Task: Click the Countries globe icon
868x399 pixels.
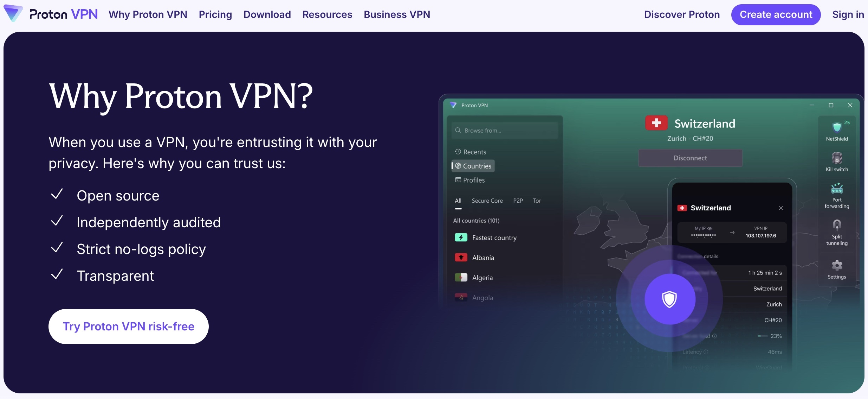Action: coord(458,166)
